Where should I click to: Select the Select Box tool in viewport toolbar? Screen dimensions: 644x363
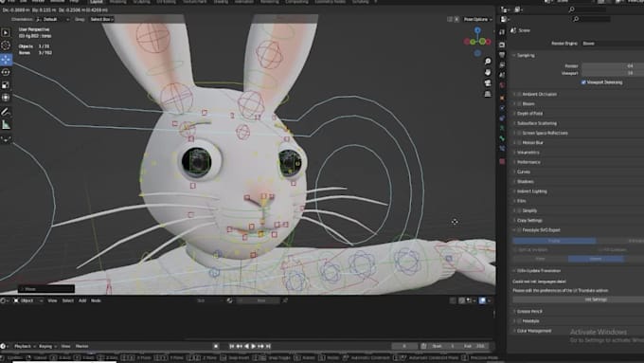point(6,33)
